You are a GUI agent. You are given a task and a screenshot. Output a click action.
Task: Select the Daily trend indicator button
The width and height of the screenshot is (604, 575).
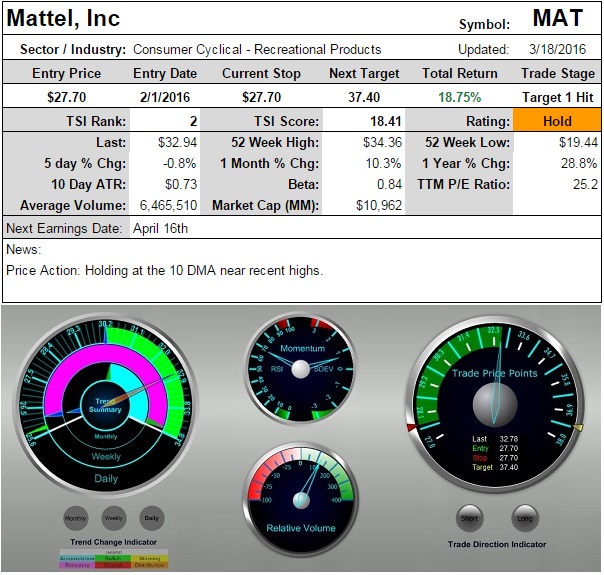point(150,518)
